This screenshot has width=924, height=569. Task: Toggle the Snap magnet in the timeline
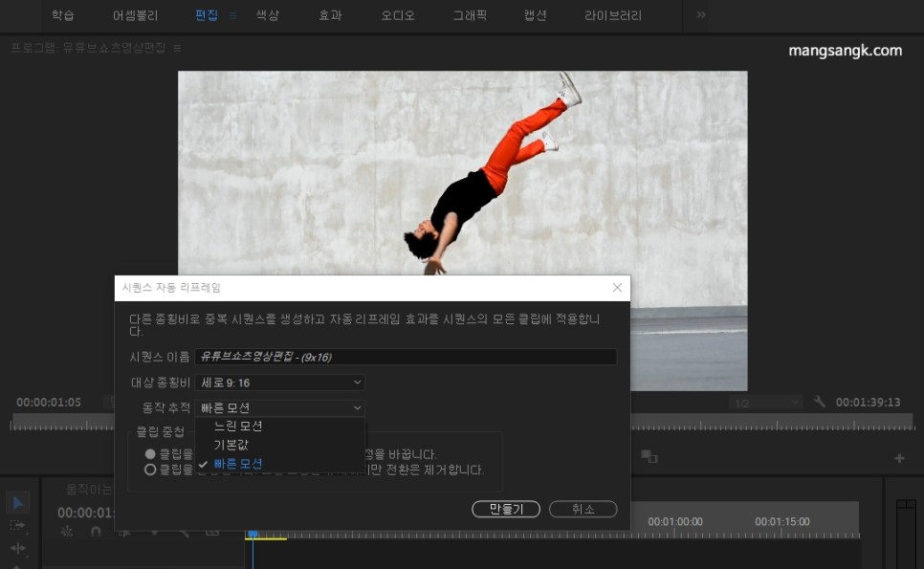tap(94, 533)
